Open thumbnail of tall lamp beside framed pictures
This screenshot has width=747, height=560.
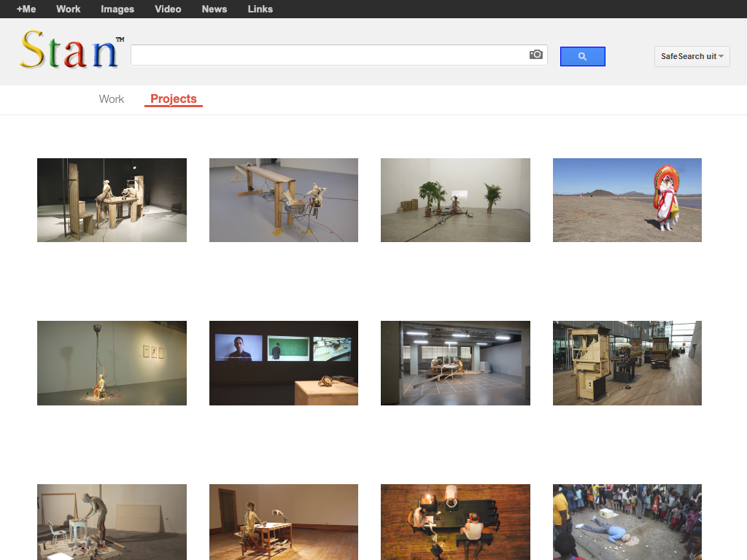pos(112,362)
